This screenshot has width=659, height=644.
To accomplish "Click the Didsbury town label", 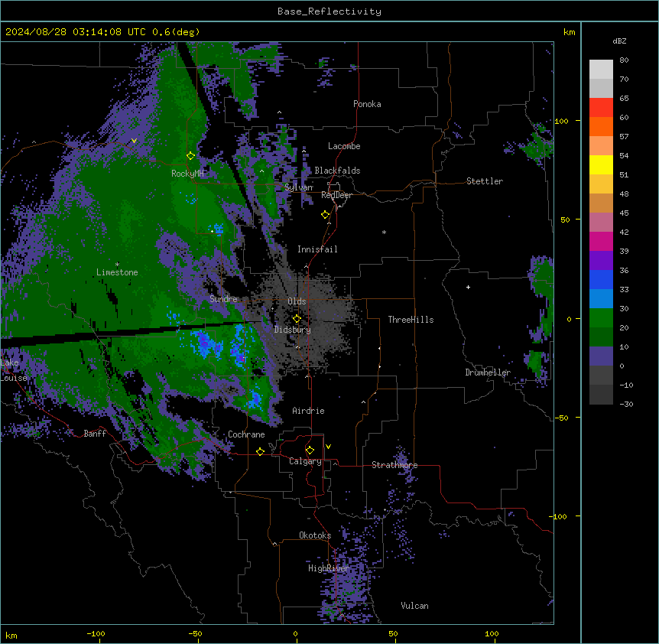I will click(293, 330).
